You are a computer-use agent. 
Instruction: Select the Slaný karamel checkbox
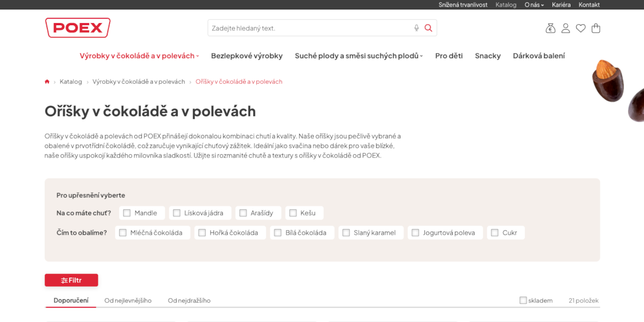pos(346,233)
